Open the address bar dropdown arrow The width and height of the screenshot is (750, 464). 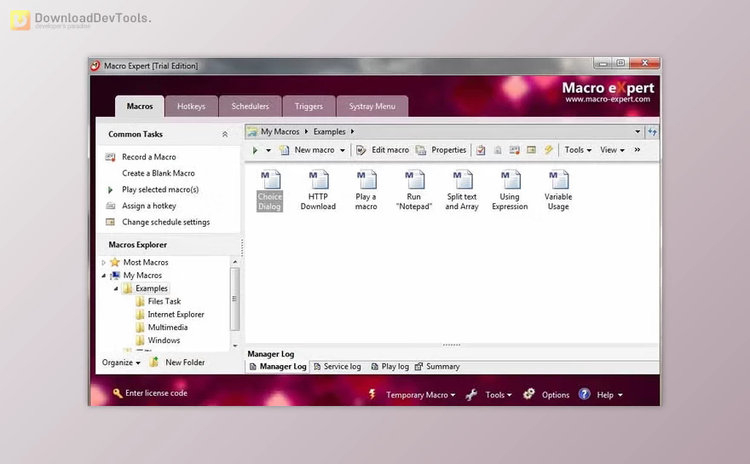[x=638, y=132]
